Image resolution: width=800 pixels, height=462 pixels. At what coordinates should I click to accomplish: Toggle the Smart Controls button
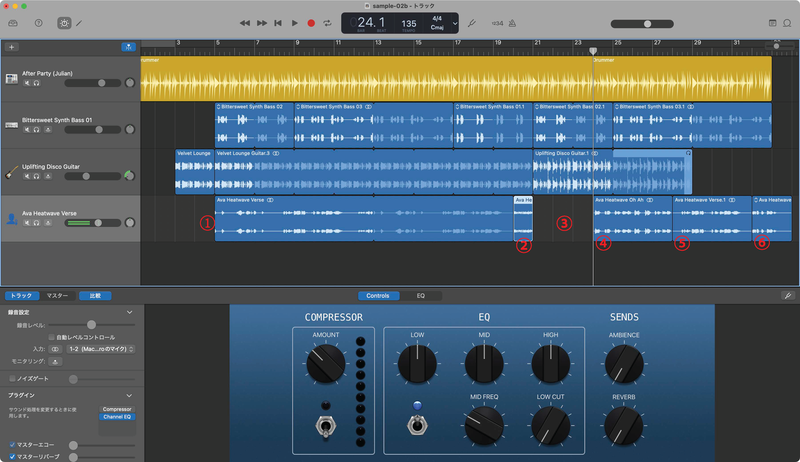coord(65,22)
